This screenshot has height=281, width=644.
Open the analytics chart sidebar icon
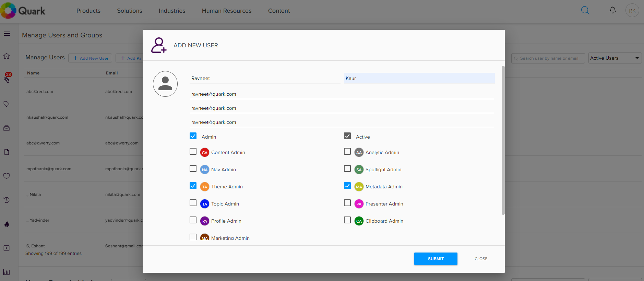click(x=7, y=272)
